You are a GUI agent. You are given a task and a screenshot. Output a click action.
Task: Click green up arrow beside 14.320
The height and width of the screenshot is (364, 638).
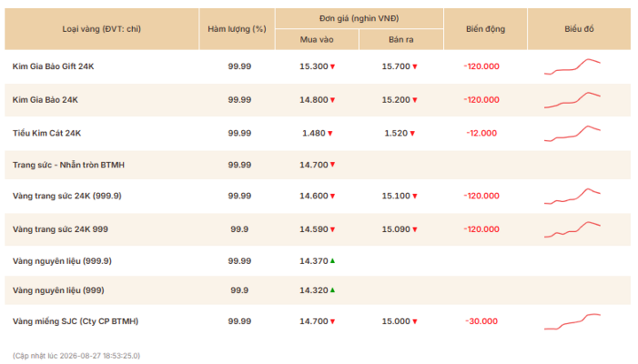[332, 290]
